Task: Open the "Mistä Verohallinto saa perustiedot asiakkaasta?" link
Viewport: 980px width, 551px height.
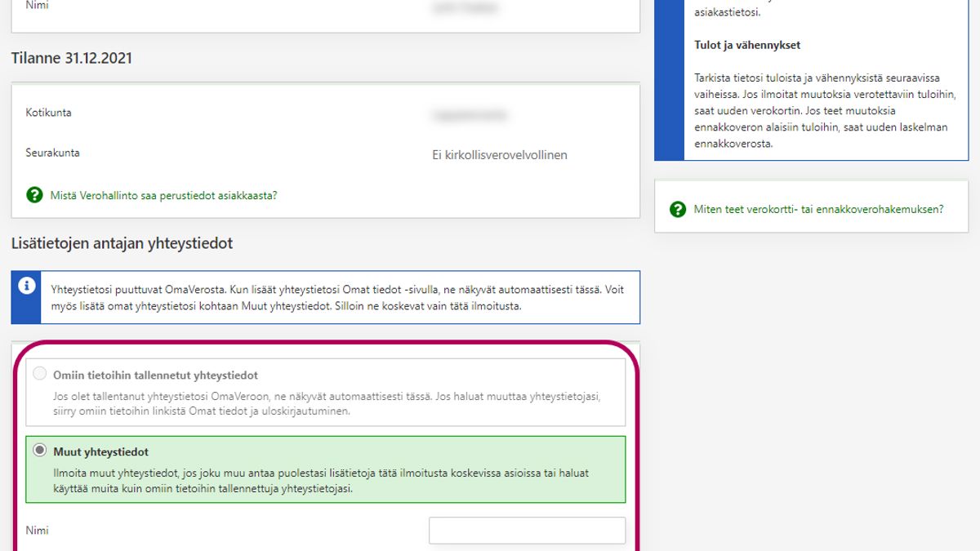Action: click(x=163, y=196)
